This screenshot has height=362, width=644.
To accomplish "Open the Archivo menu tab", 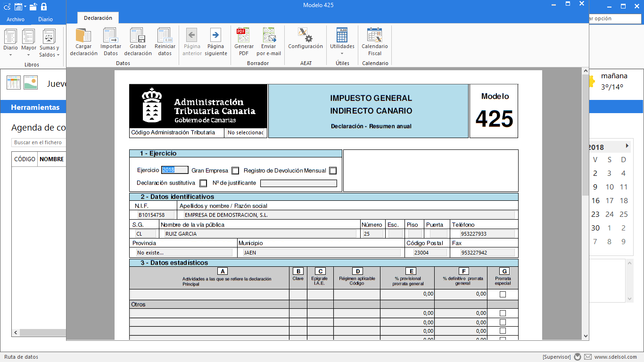I will click(16, 19).
